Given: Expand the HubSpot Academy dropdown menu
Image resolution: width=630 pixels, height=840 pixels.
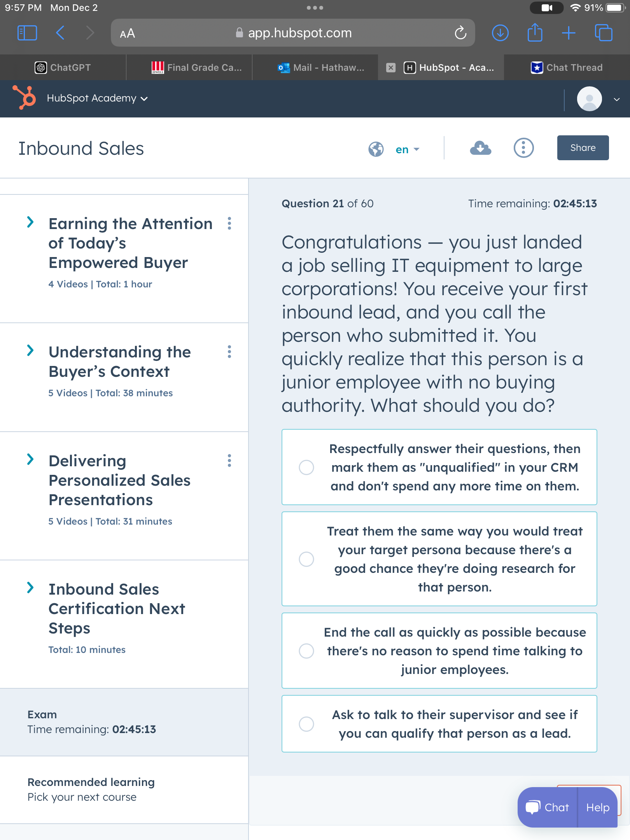Looking at the screenshot, I should click(97, 98).
